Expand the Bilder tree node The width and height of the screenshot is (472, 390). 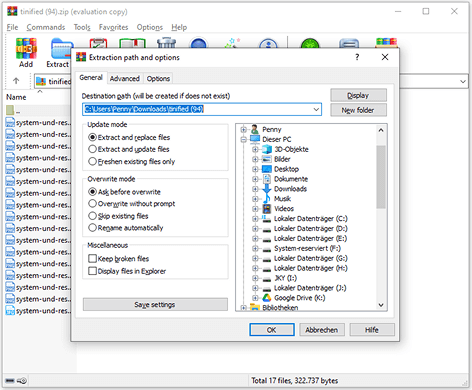pos(255,159)
